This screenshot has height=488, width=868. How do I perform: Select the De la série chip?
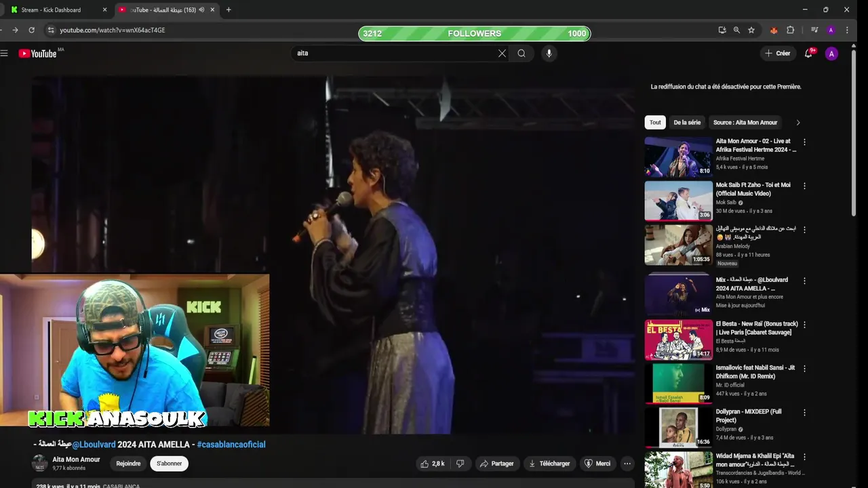[x=687, y=123]
